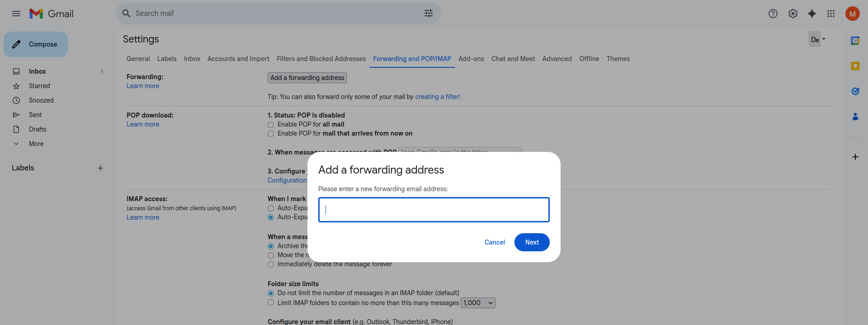Open the Gemini sparkle icon
Image resolution: width=868 pixels, height=325 pixels.
(x=812, y=14)
